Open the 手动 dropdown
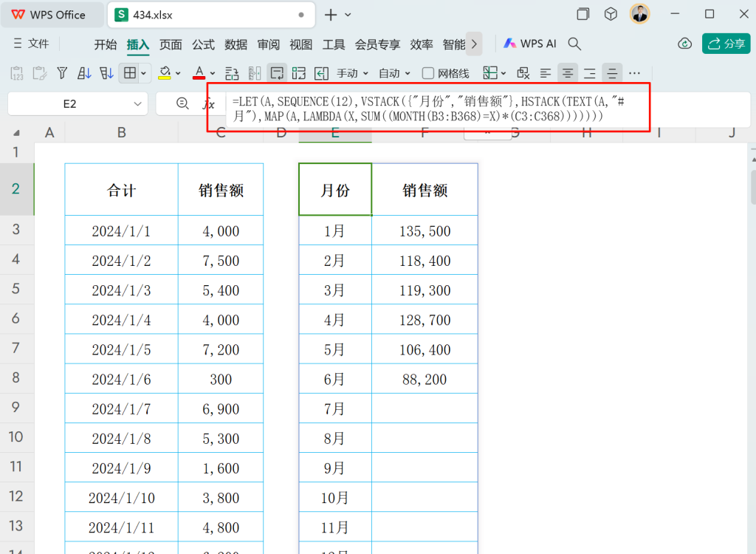Viewport: 756px width, 554px height. coord(352,73)
